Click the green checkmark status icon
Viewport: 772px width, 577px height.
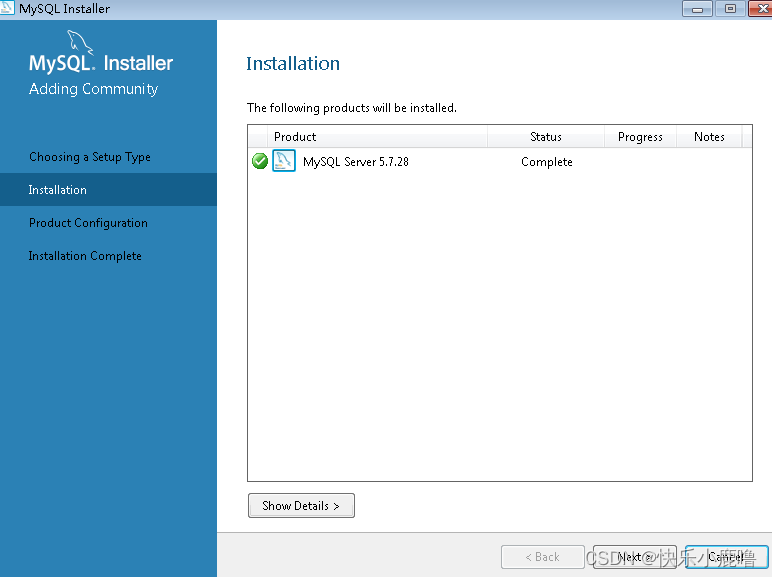click(x=259, y=161)
